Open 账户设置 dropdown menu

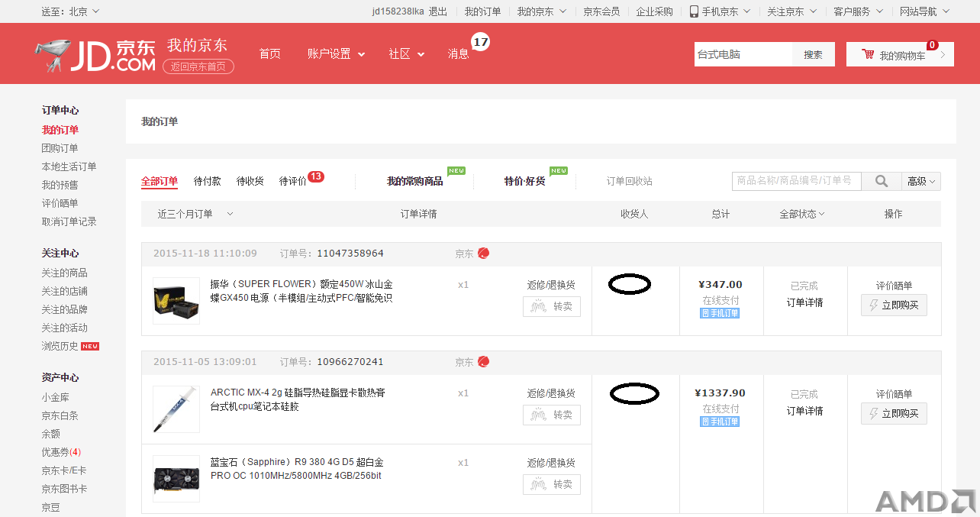point(337,53)
